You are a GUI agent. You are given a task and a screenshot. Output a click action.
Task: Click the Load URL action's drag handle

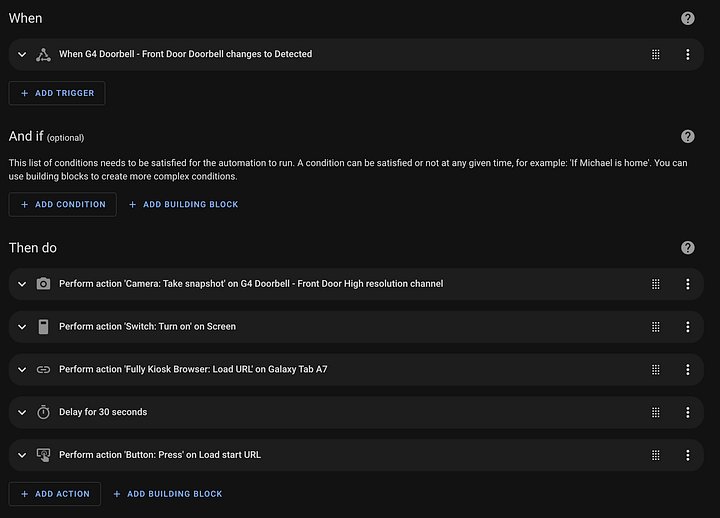tap(656, 370)
